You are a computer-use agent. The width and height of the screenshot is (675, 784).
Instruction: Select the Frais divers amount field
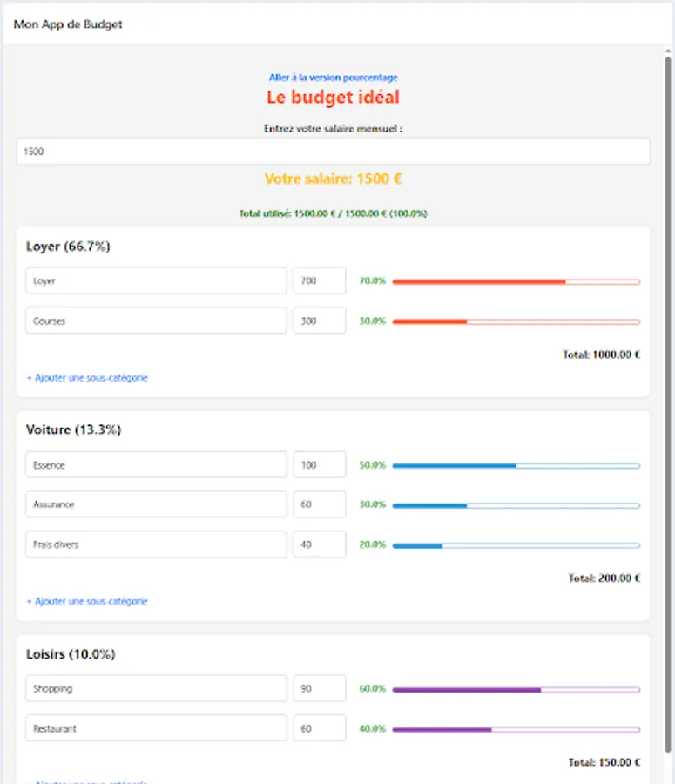tap(319, 544)
